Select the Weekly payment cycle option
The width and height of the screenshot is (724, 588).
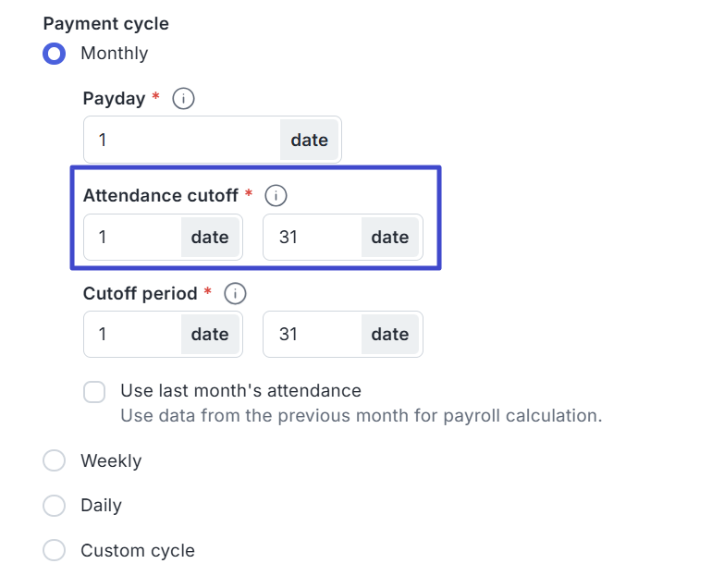tap(55, 460)
